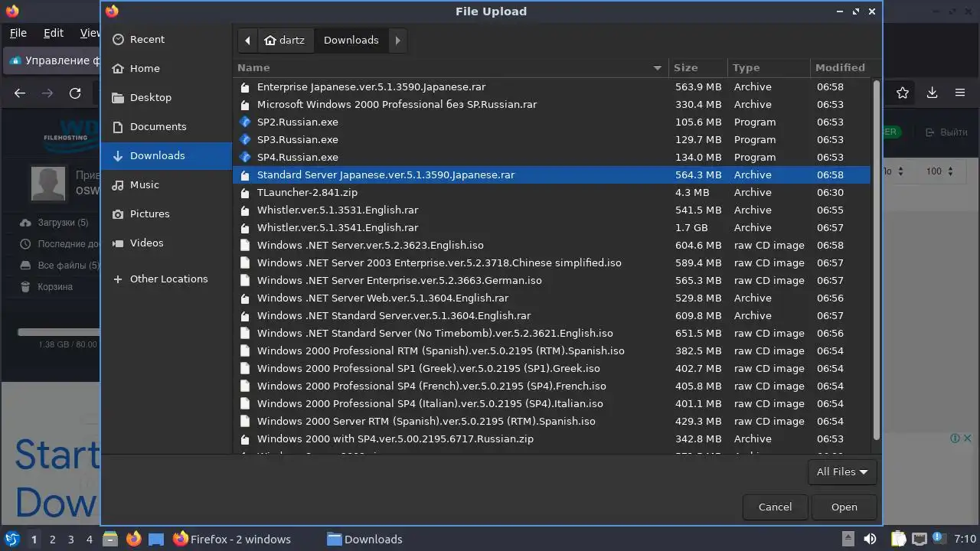
Task: Click Standard Server Japanese.rar selected row
Action: point(551,174)
